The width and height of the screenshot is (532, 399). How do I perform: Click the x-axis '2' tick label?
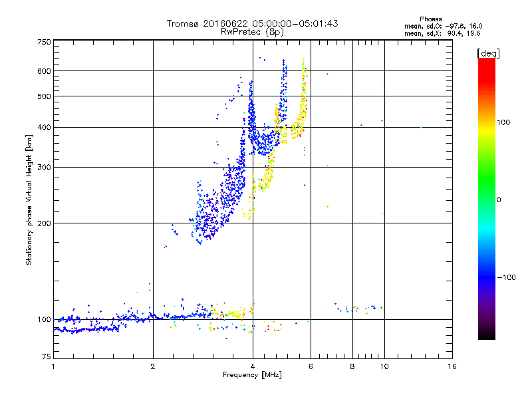pos(153,366)
